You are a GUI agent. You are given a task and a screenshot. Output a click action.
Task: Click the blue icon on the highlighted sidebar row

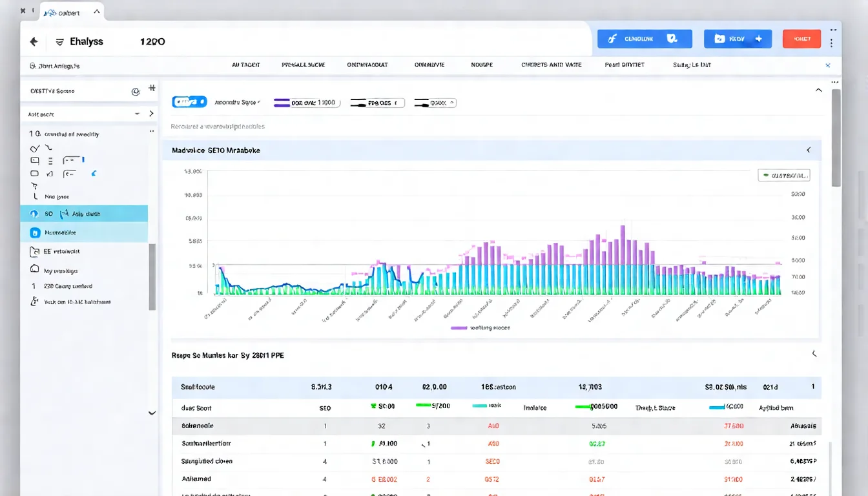tap(35, 232)
